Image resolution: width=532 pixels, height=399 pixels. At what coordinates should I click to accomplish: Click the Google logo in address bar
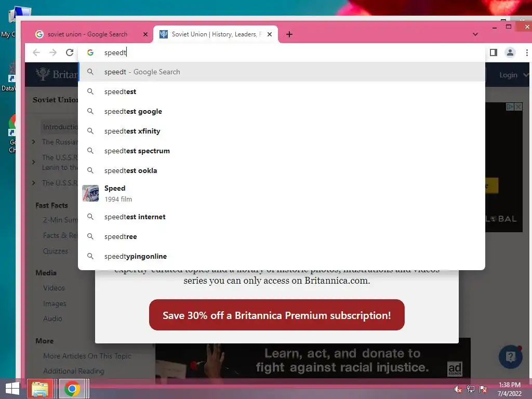pos(90,52)
